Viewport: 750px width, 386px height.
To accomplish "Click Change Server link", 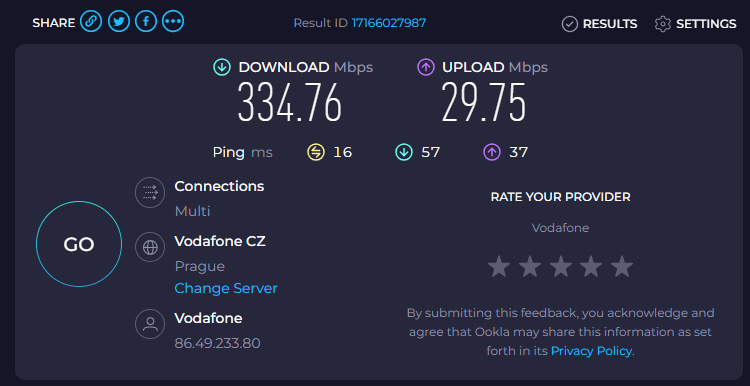I will coord(226,288).
